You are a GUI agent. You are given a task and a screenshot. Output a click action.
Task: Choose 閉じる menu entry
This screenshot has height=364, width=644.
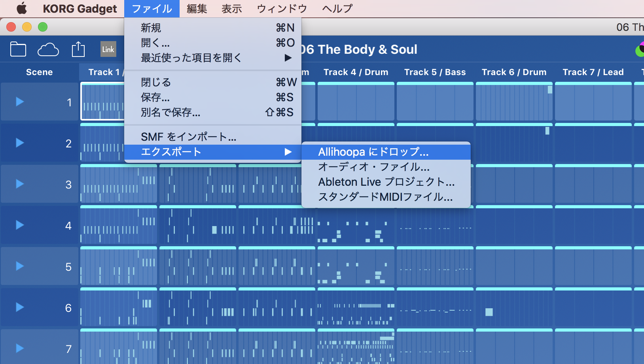click(213, 82)
